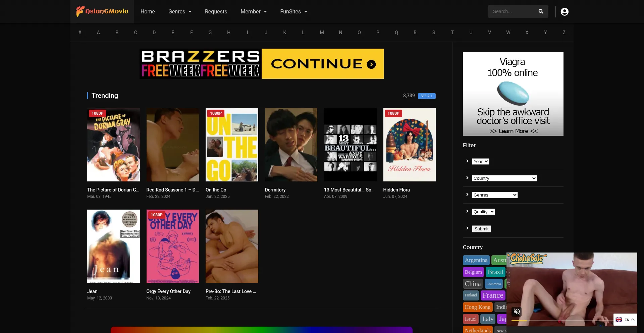The height and width of the screenshot is (333, 644).
Task: Click the AsianGMovie logo
Action: [102, 11]
